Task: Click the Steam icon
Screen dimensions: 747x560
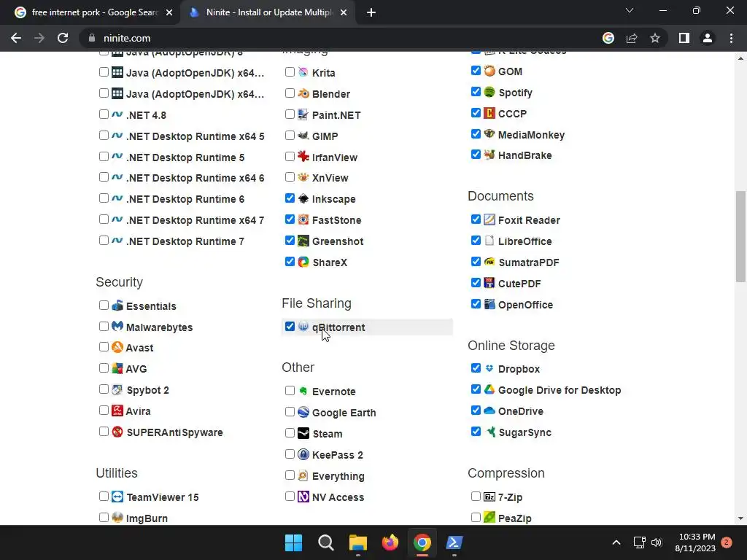Action: point(303,433)
